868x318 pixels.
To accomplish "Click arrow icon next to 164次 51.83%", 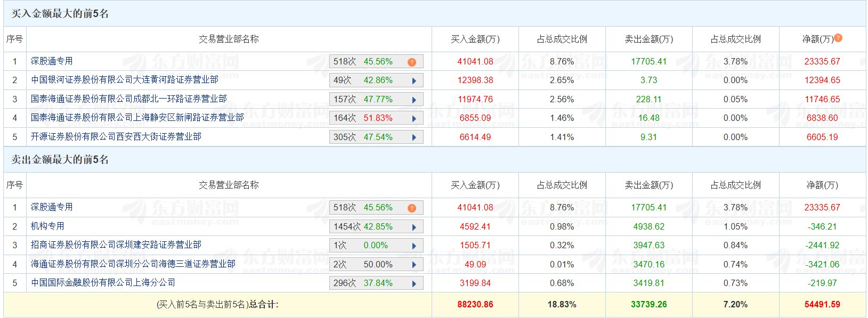I will pos(414,118).
